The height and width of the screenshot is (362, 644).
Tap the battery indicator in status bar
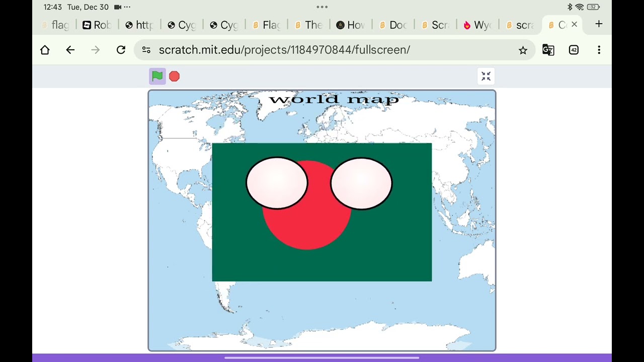(593, 7)
